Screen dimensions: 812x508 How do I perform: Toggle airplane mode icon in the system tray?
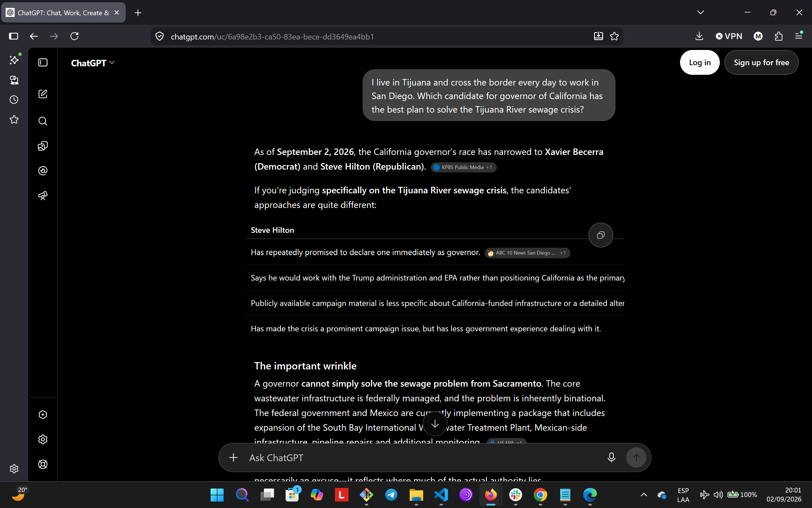point(705,494)
